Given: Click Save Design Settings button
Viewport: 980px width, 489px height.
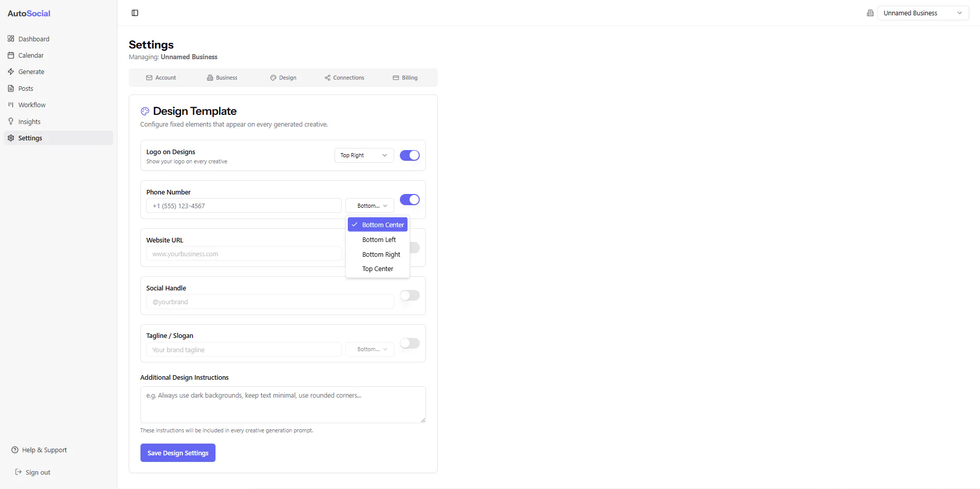Looking at the screenshot, I should (178, 453).
